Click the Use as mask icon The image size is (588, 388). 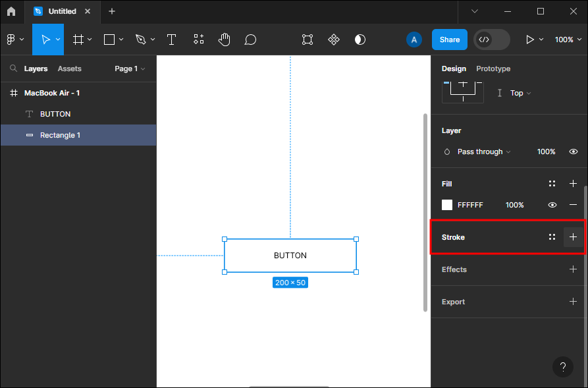coord(360,40)
